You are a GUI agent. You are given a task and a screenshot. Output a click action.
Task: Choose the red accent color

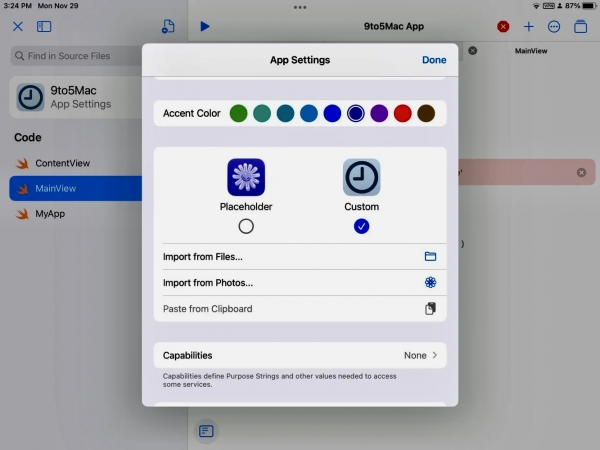point(403,113)
